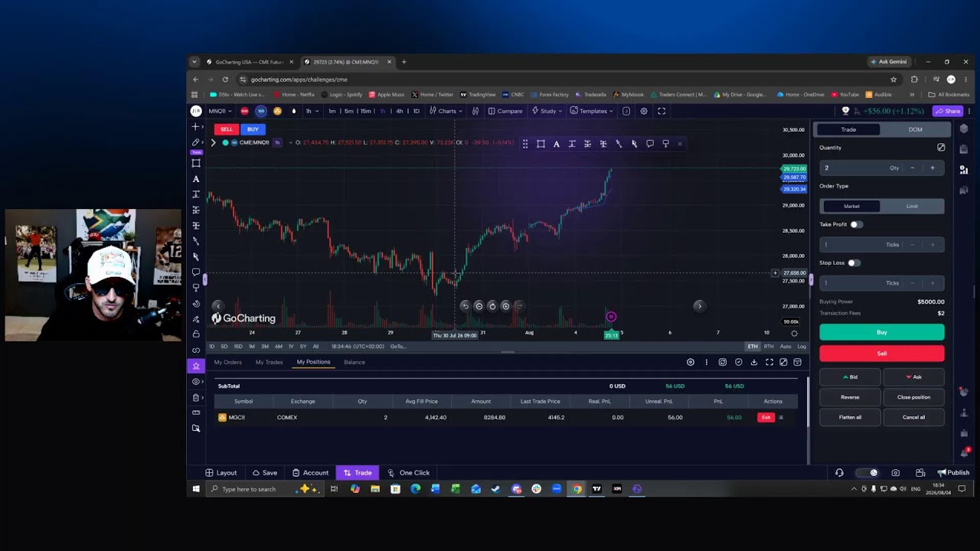980x551 pixels.
Task: Open the Chrome tab search dropdown
Action: coord(194,62)
